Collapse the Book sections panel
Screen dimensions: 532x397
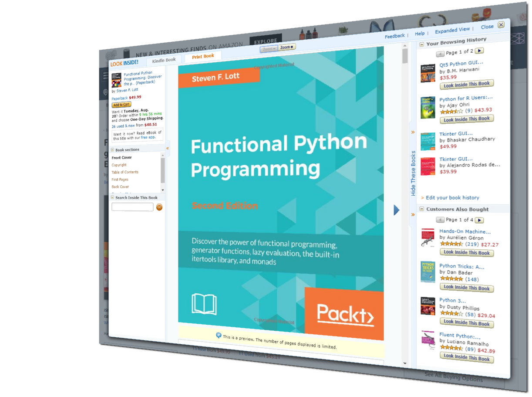tap(113, 150)
